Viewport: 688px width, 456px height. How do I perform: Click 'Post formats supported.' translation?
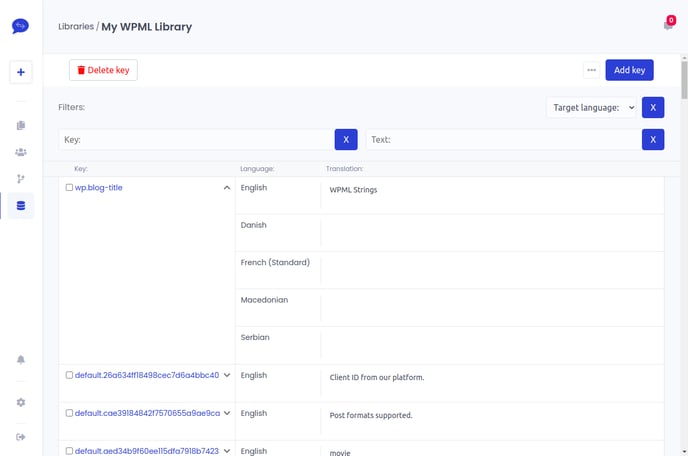click(371, 415)
